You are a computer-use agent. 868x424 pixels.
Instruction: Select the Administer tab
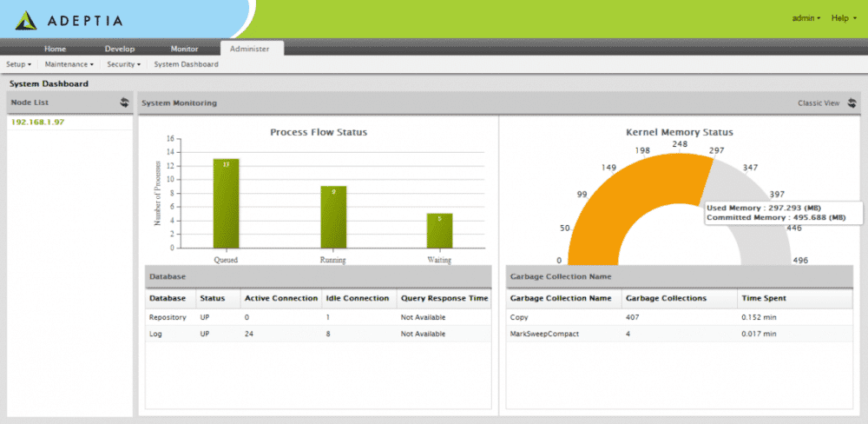[x=251, y=49]
